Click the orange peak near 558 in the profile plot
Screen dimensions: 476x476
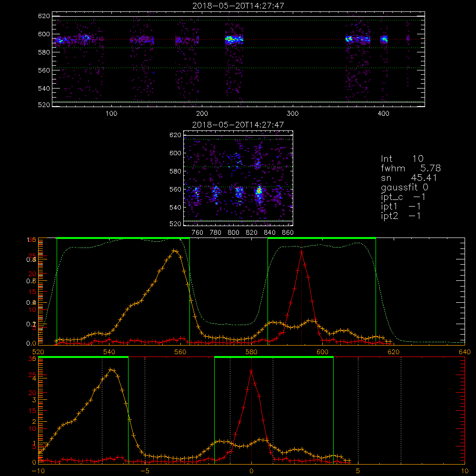pos(175,250)
